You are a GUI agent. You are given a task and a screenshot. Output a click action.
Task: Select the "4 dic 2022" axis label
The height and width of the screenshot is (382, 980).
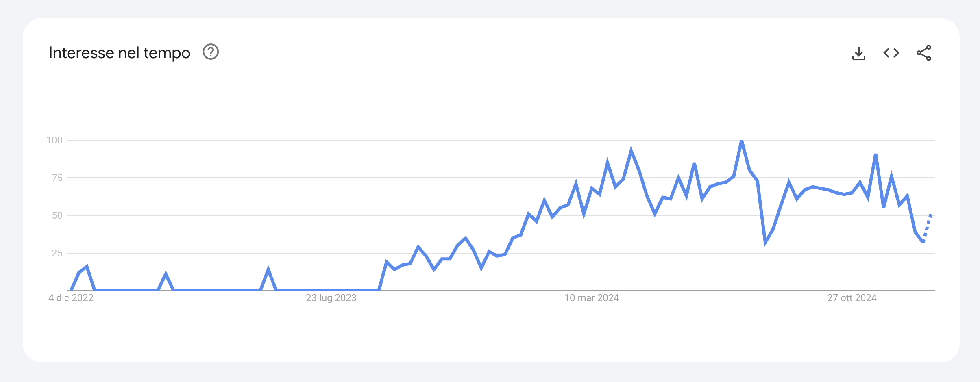(x=71, y=298)
